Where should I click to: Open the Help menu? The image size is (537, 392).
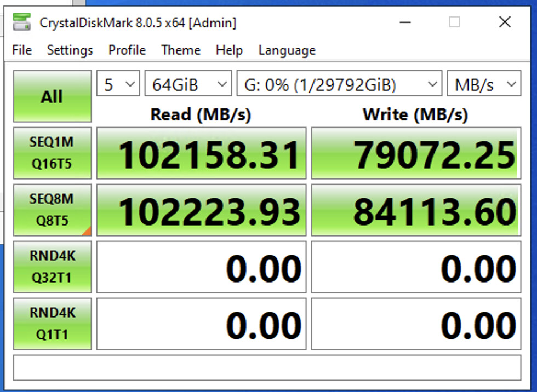[229, 50]
